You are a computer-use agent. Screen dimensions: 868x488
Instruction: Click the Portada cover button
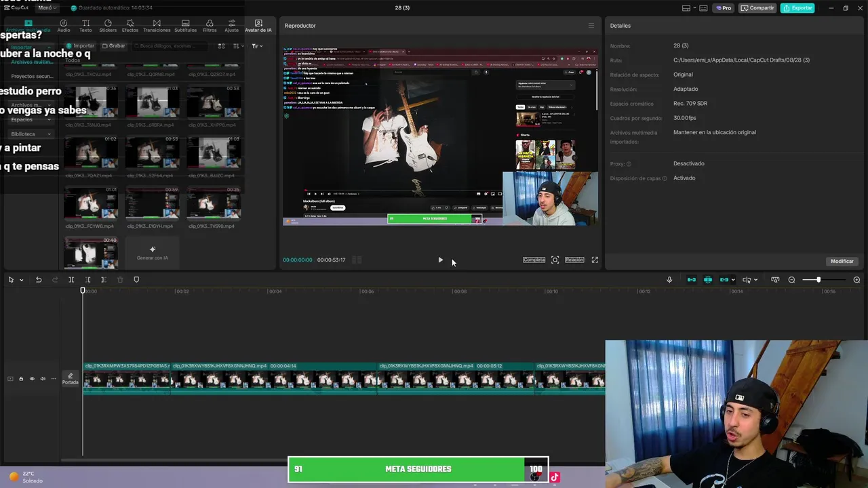(x=71, y=379)
